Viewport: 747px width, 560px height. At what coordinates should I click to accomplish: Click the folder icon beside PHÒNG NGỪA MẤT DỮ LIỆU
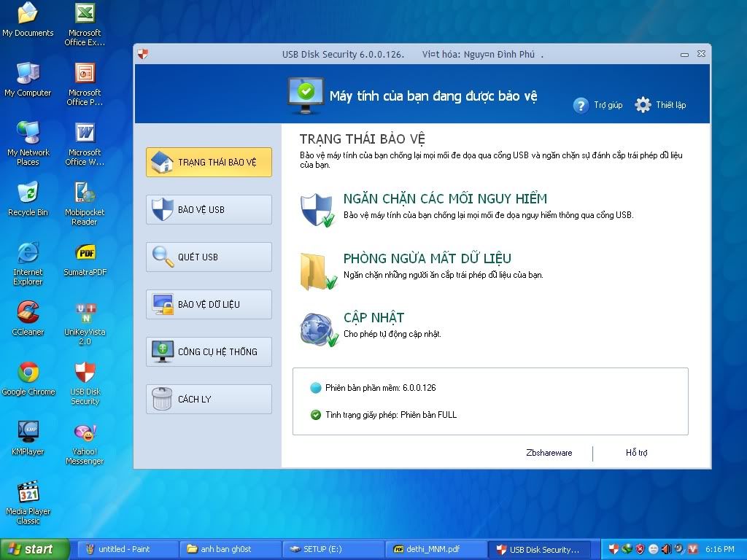(318, 271)
